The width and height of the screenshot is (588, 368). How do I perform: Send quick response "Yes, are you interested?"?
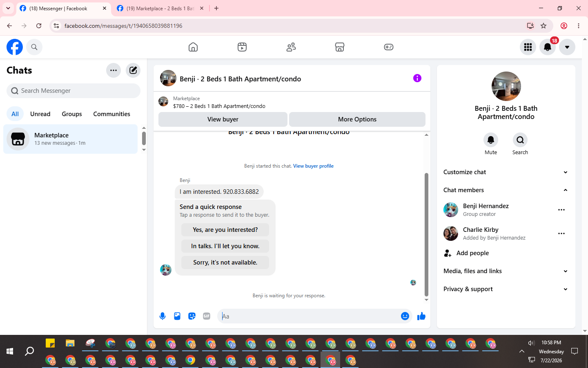(225, 230)
